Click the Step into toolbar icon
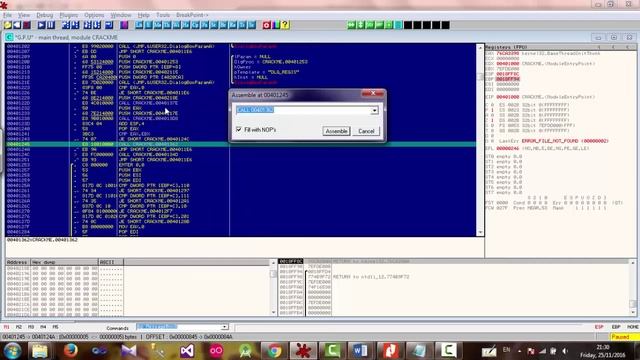The height and width of the screenshot is (360, 640). tap(66, 25)
